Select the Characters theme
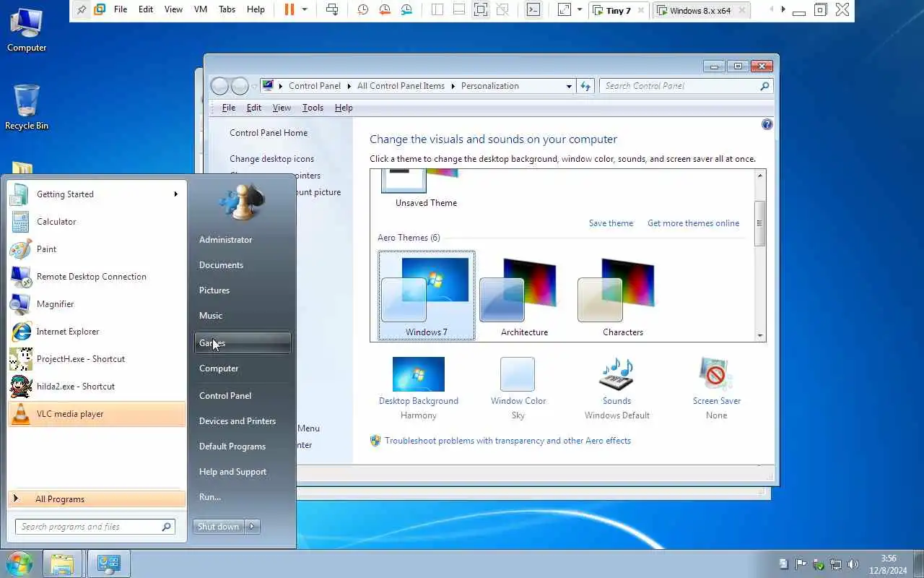924x578 pixels. tap(623, 296)
